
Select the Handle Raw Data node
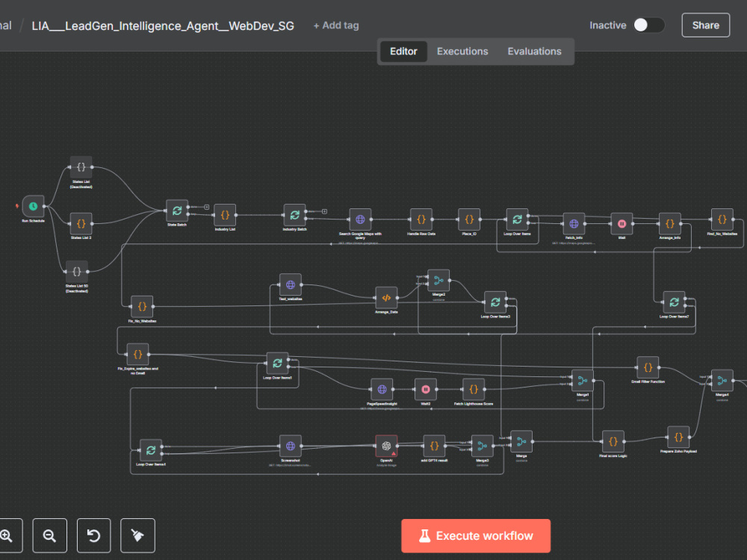click(x=421, y=220)
